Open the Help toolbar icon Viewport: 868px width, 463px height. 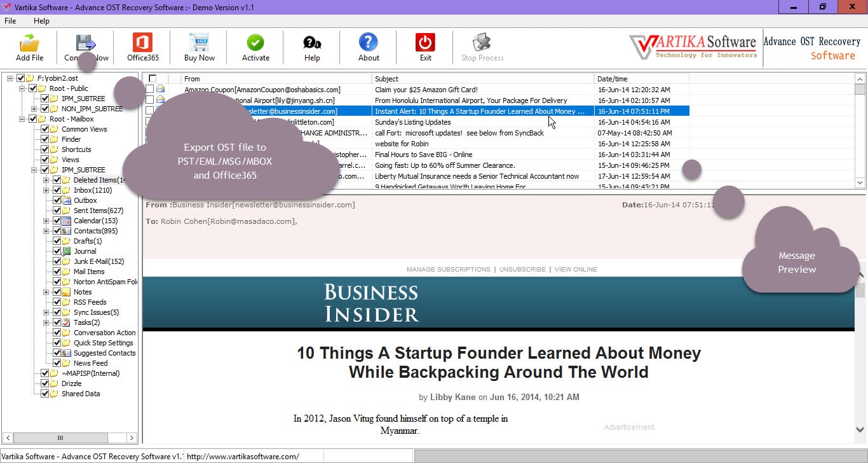tap(312, 43)
